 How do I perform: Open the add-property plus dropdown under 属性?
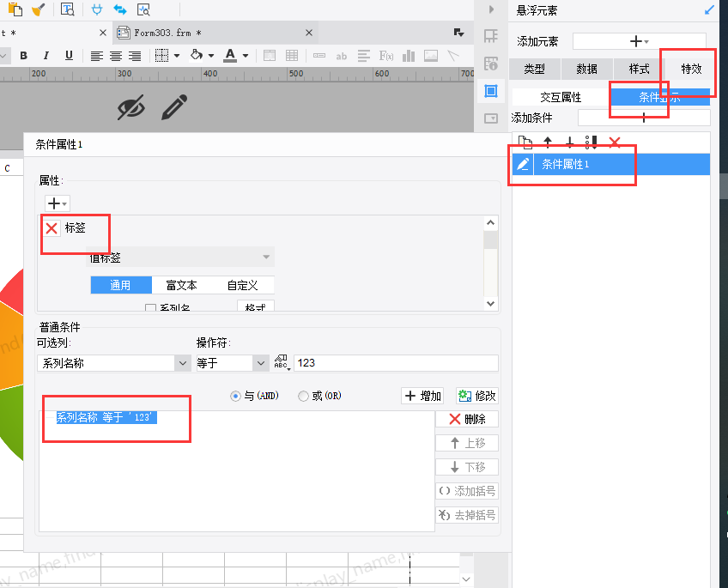tap(58, 203)
